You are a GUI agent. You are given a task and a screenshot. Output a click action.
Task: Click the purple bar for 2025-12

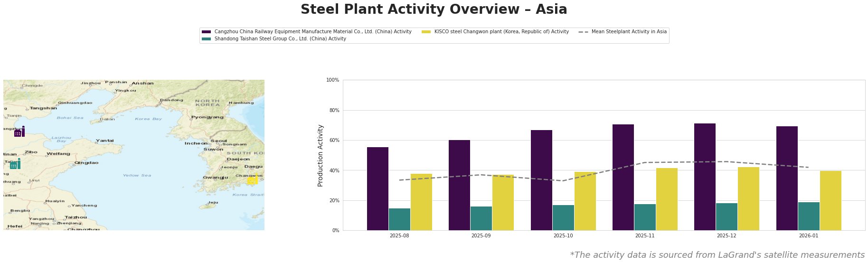(x=705, y=177)
